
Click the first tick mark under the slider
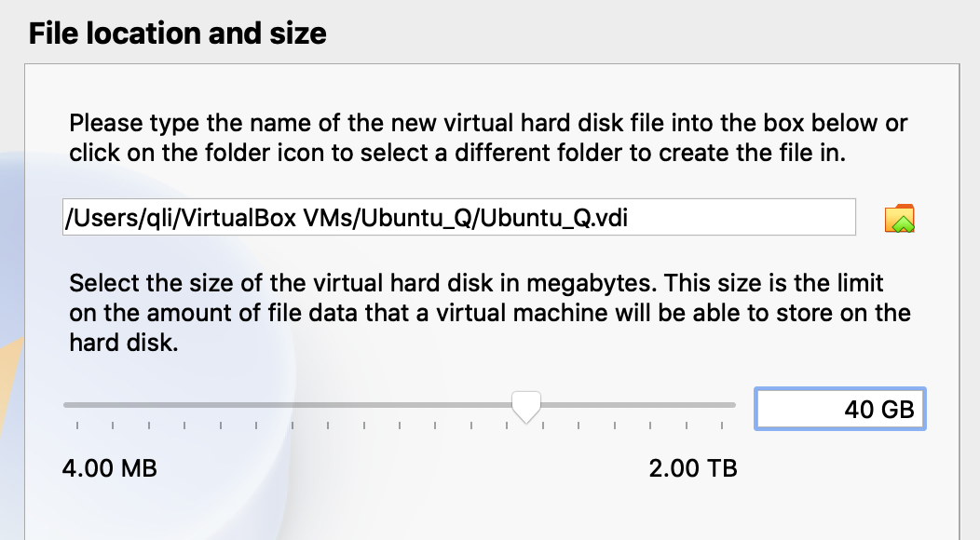click(76, 425)
